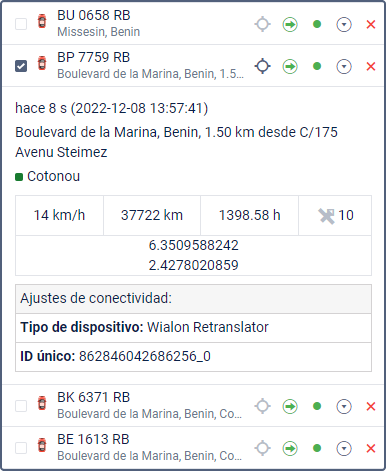386x471 pixels.
Task: Delete BE 1613 RB using the red X
Action: tap(371, 448)
